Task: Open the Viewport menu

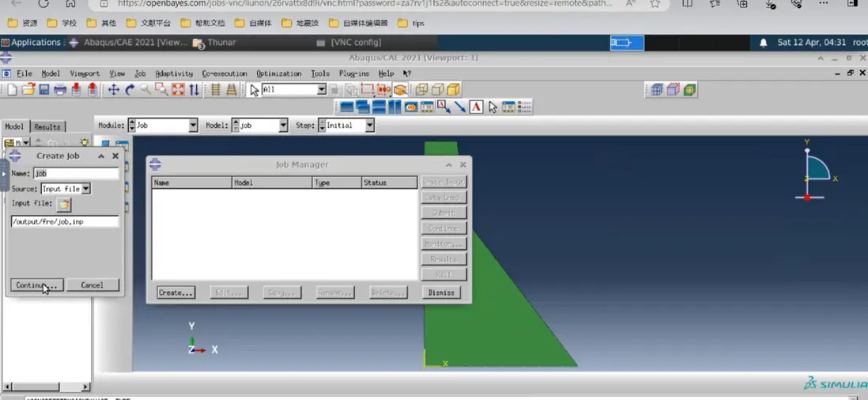Action: tap(85, 74)
